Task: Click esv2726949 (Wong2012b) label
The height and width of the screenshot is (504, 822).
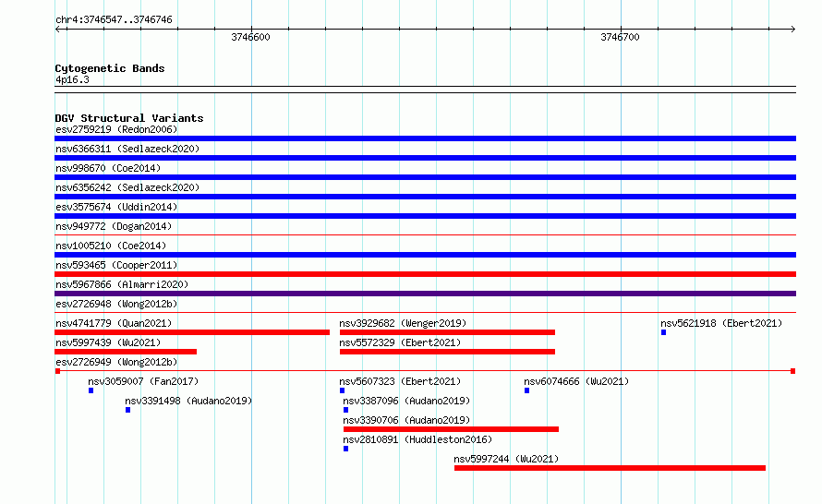Action: [x=116, y=362]
